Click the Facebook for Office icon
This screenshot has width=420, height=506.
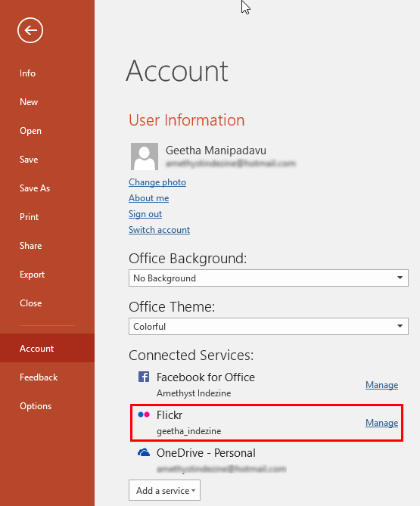144,377
